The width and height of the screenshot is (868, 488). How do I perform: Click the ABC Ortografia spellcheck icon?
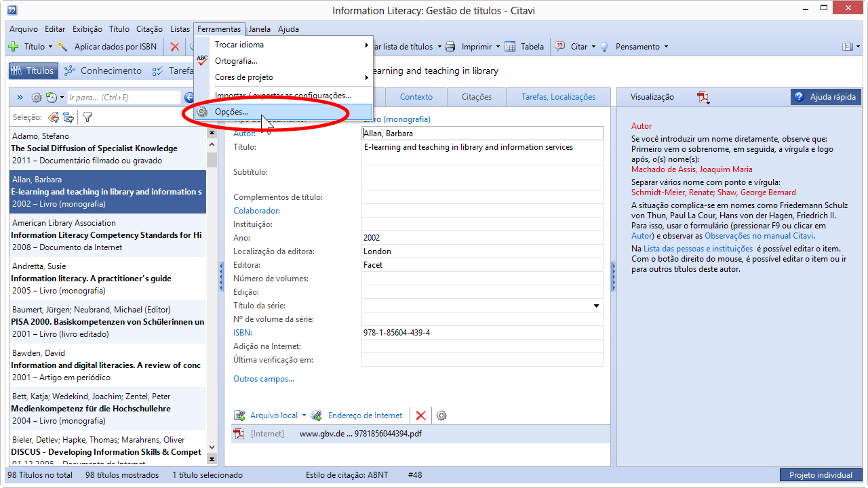click(202, 61)
